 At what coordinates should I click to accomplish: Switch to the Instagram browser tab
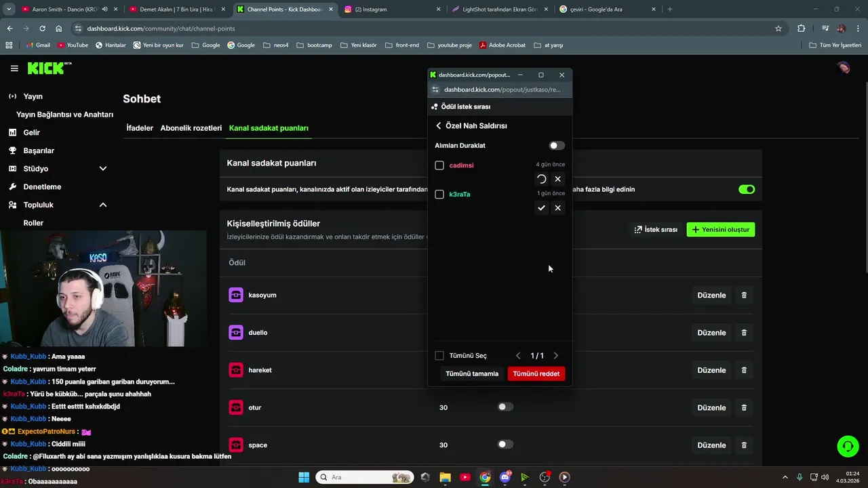pos(393,9)
